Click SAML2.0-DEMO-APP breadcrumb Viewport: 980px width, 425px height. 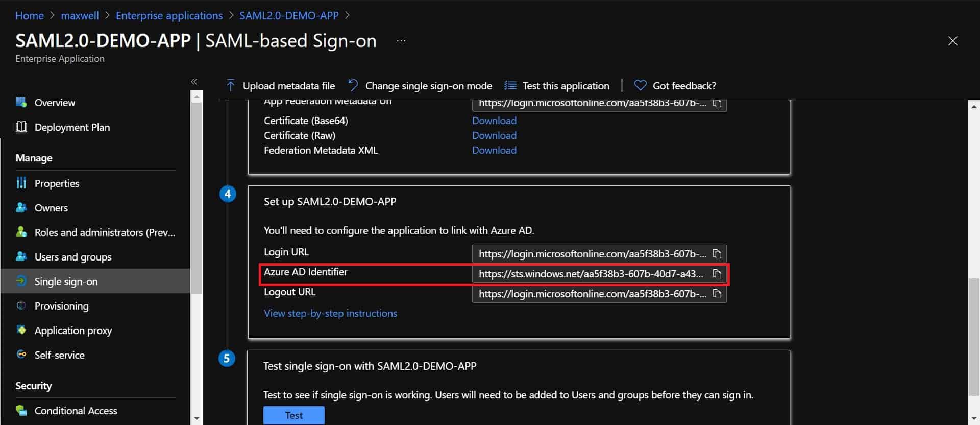(289, 16)
